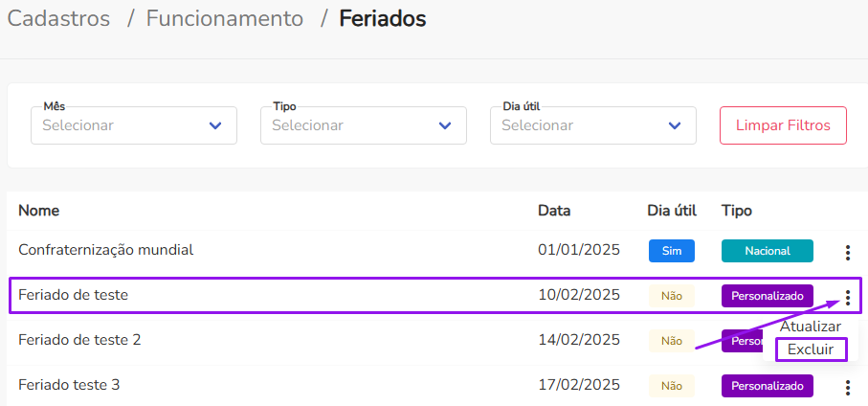Image resolution: width=868 pixels, height=406 pixels.
Task: Choose Excluir from the context menu
Action: (x=811, y=350)
